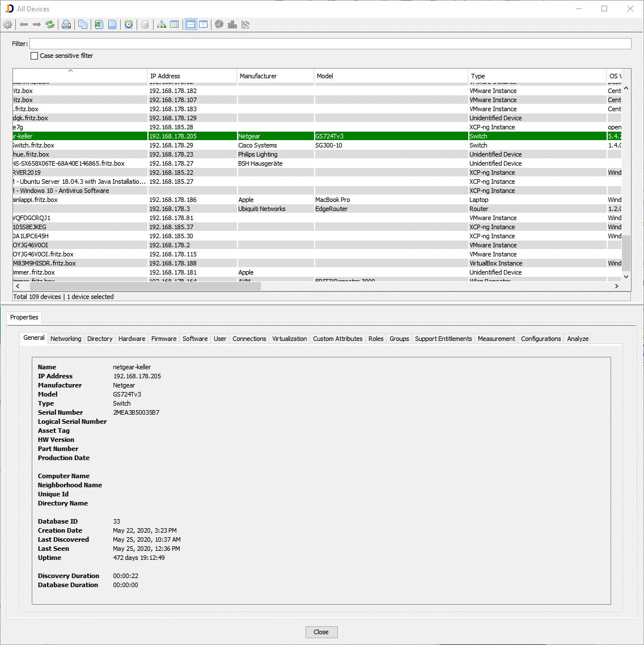This screenshot has height=645, width=644.
Task: Export devices as a document report
Action: pos(111,24)
